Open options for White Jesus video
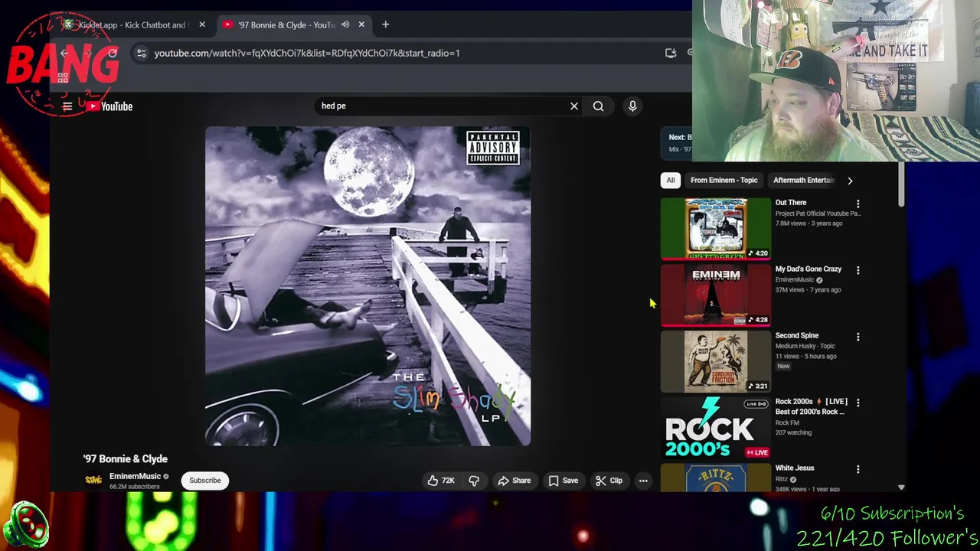Image resolution: width=980 pixels, height=551 pixels. click(x=858, y=470)
